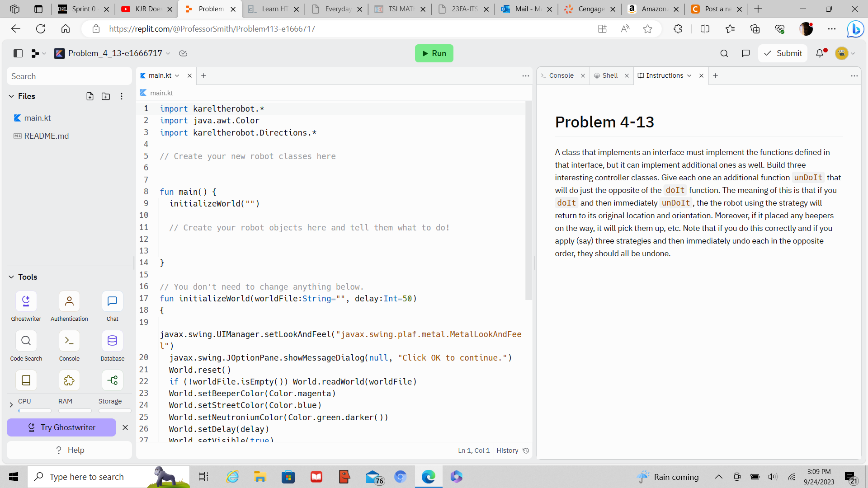Viewport: 868px width, 488px height.
Task: Expand the CPU resource section
Action: pos(11,404)
